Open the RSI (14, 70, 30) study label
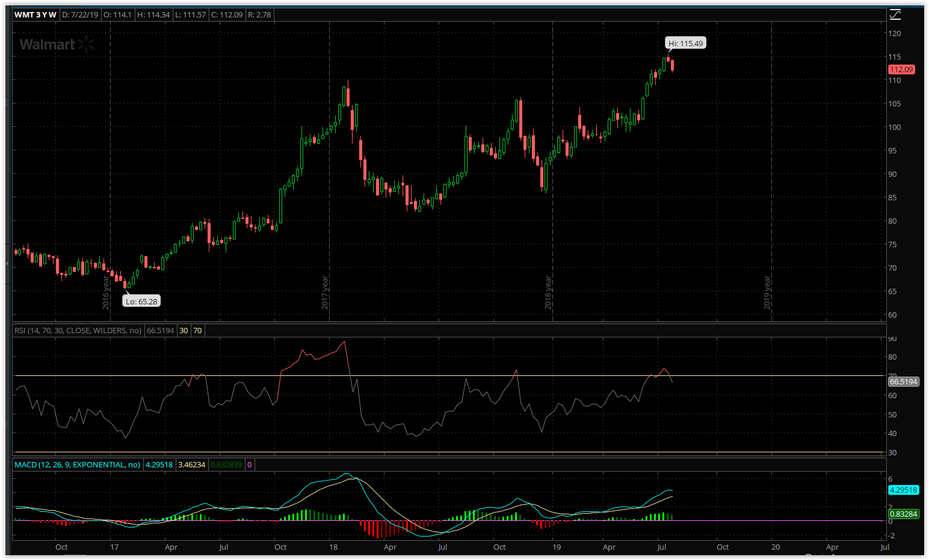 [78, 330]
